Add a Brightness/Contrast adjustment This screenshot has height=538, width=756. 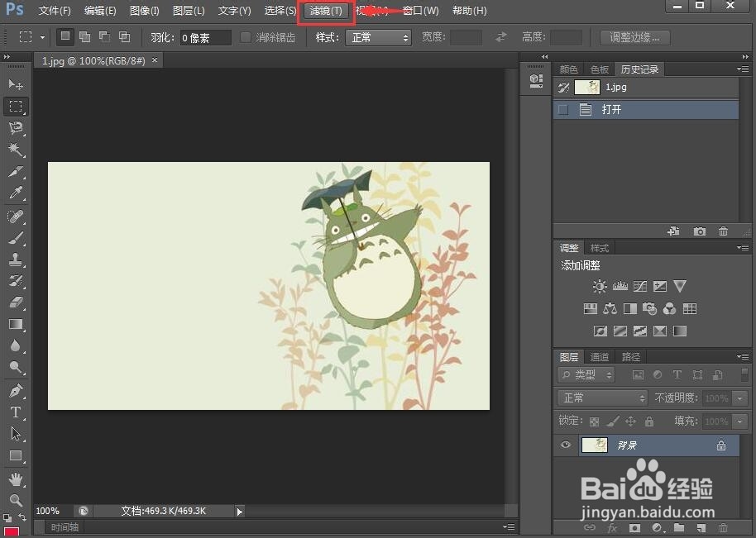[x=600, y=286]
